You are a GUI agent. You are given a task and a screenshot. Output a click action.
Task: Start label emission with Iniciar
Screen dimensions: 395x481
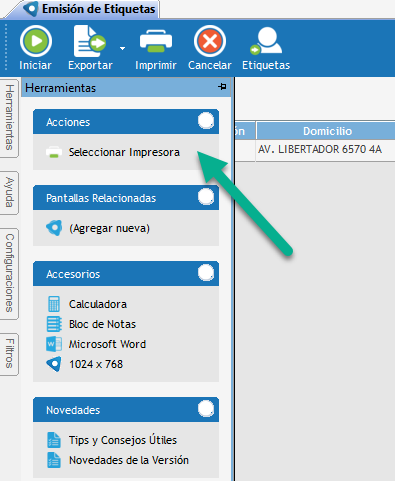35,48
